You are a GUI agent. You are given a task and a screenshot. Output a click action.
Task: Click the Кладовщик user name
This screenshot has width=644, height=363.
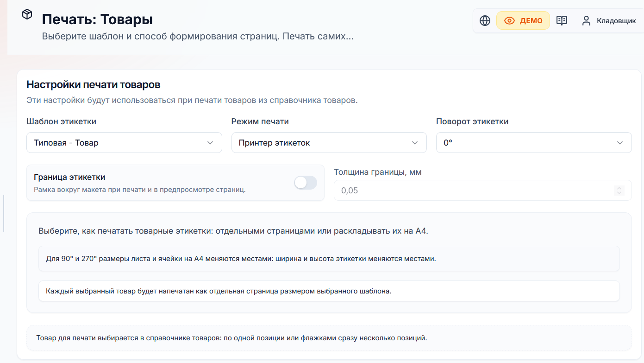(616, 21)
